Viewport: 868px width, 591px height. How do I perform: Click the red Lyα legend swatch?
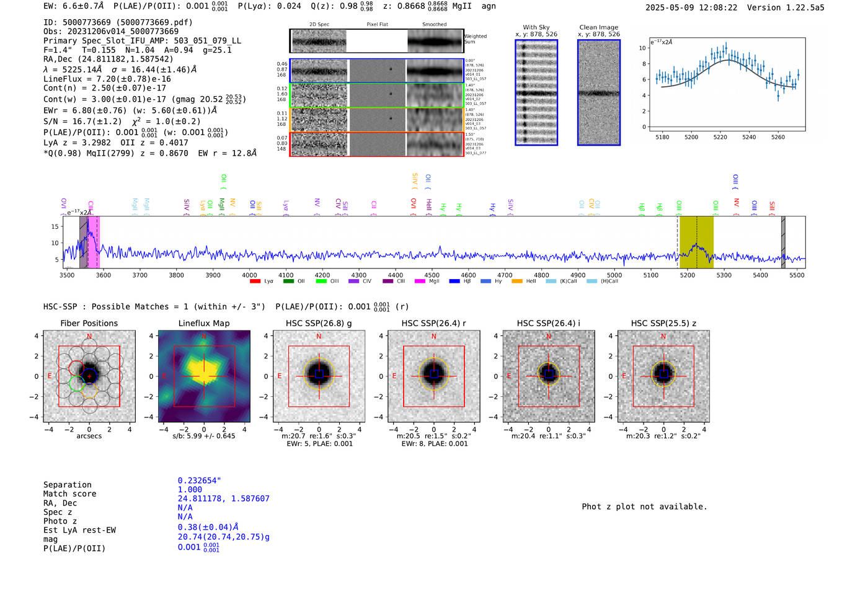click(x=255, y=282)
